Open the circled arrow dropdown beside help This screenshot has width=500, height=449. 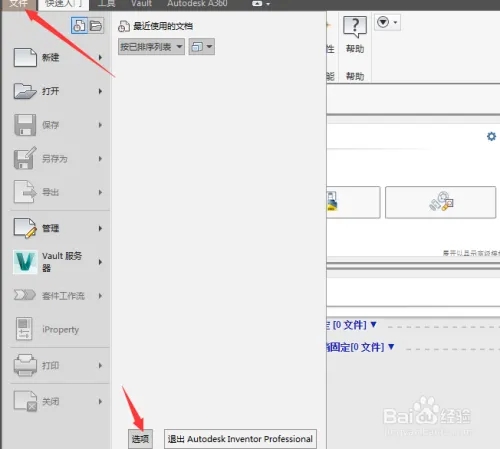click(387, 22)
